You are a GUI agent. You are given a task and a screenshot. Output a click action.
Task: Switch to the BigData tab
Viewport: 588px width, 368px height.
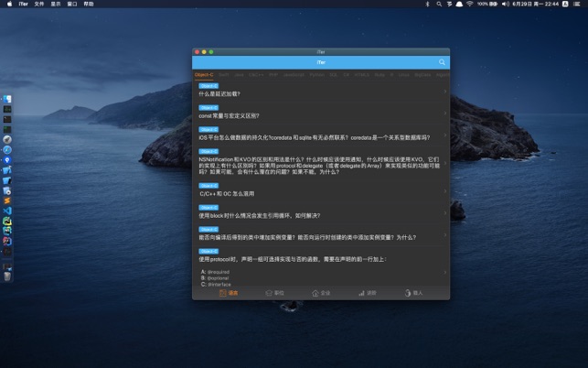tap(422, 75)
